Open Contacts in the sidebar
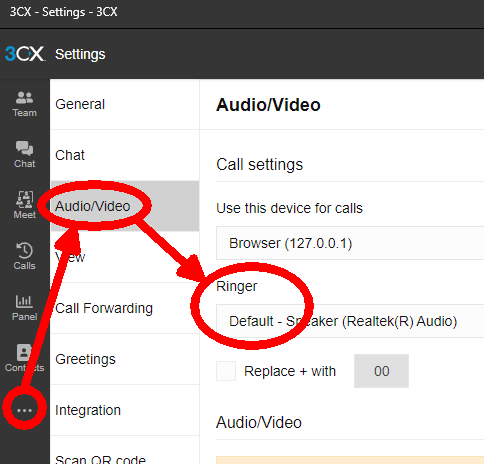This screenshot has width=484, height=464. (24, 359)
